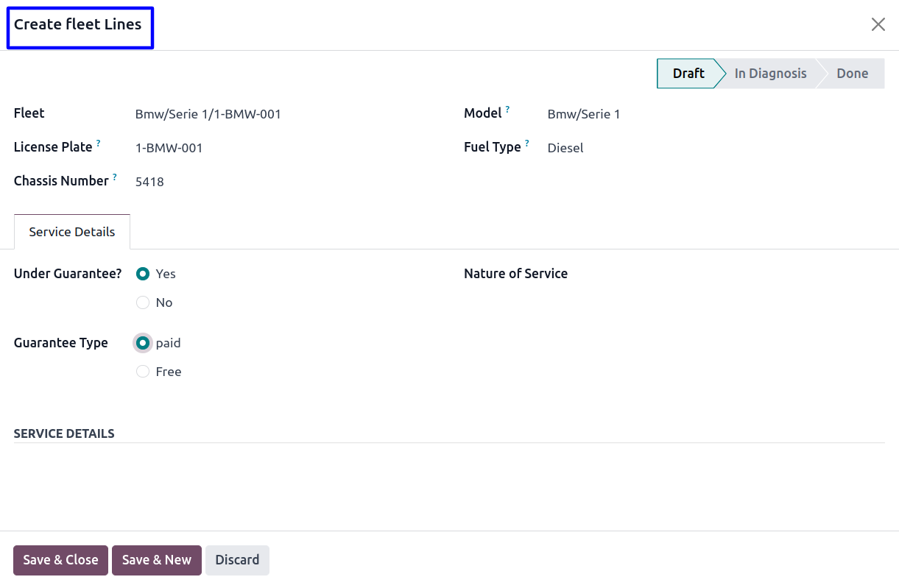
Task: Open the Service Details tab
Action: pos(72,232)
